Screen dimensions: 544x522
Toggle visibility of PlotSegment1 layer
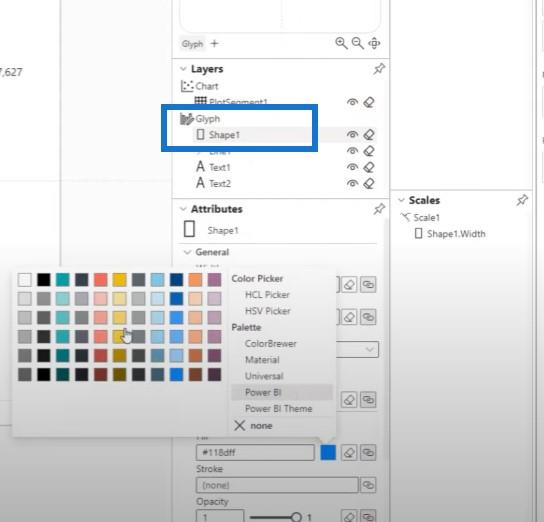(x=352, y=102)
